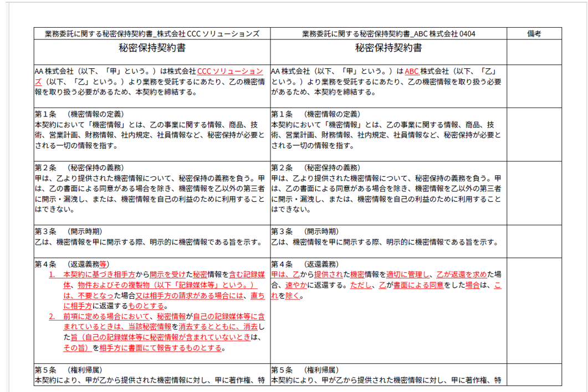Screen dimensions: 588x392
Task: Click the ABC株式会社0404 column header cell
Action: point(388,34)
